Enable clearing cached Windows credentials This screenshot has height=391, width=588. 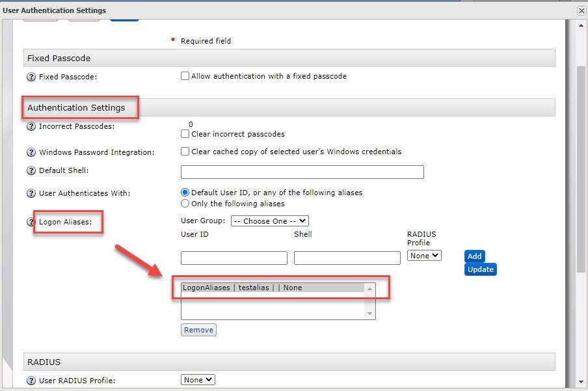pyautogui.click(x=185, y=152)
